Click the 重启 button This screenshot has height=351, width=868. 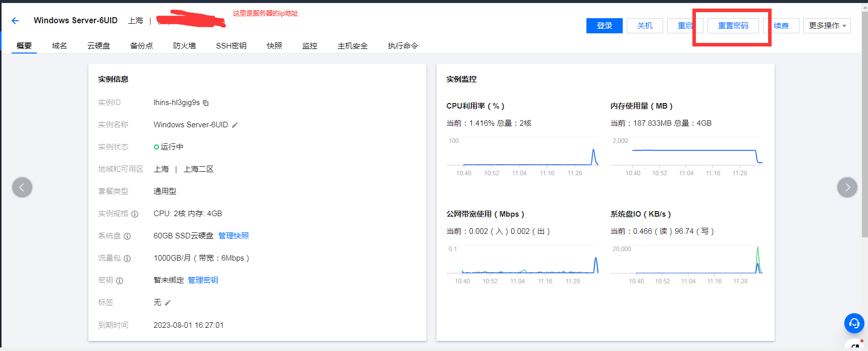(x=685, y=26)
